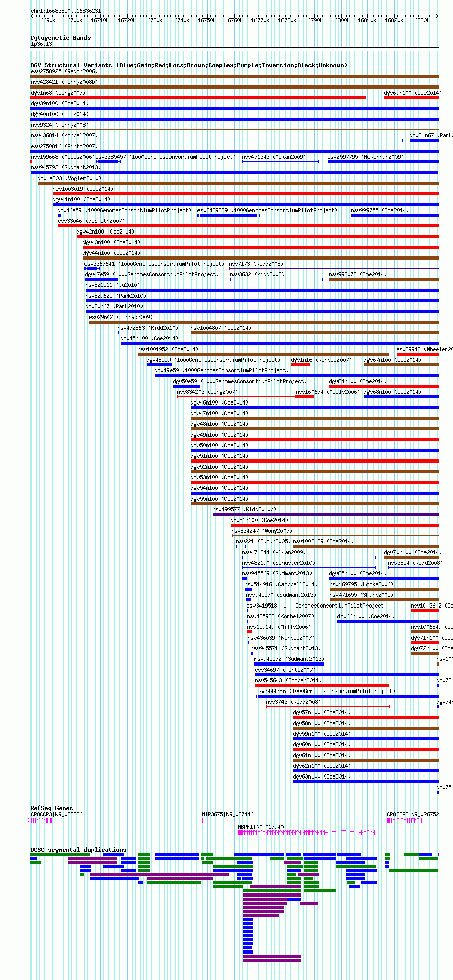The height and width of the screenshot is (980, 453).
Task: Click the 16750k ruler tick label
Action: tap(207, 20)
